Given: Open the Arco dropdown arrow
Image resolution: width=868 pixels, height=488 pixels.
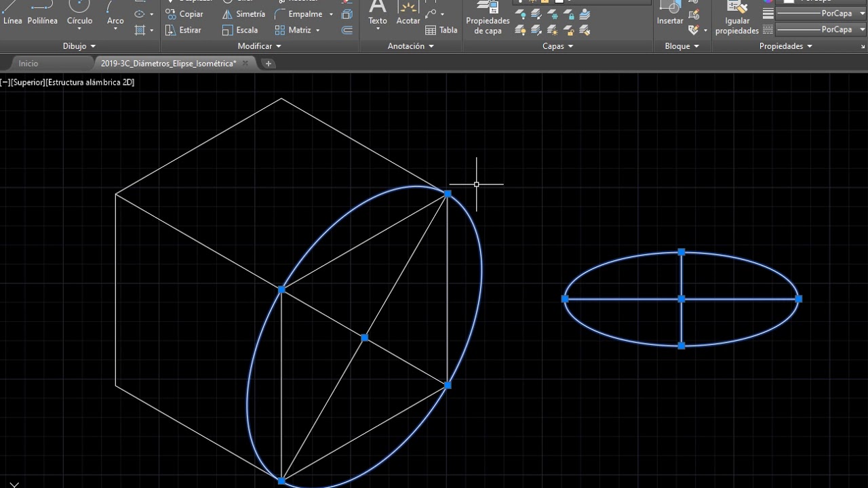Looking at the screenshot, I should click(115, 29).
